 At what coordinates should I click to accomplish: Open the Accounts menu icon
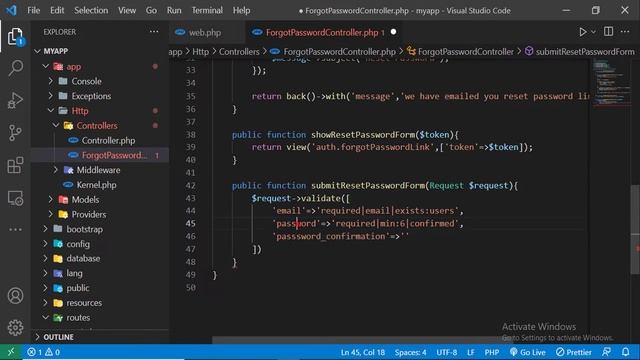coord(16,296)
